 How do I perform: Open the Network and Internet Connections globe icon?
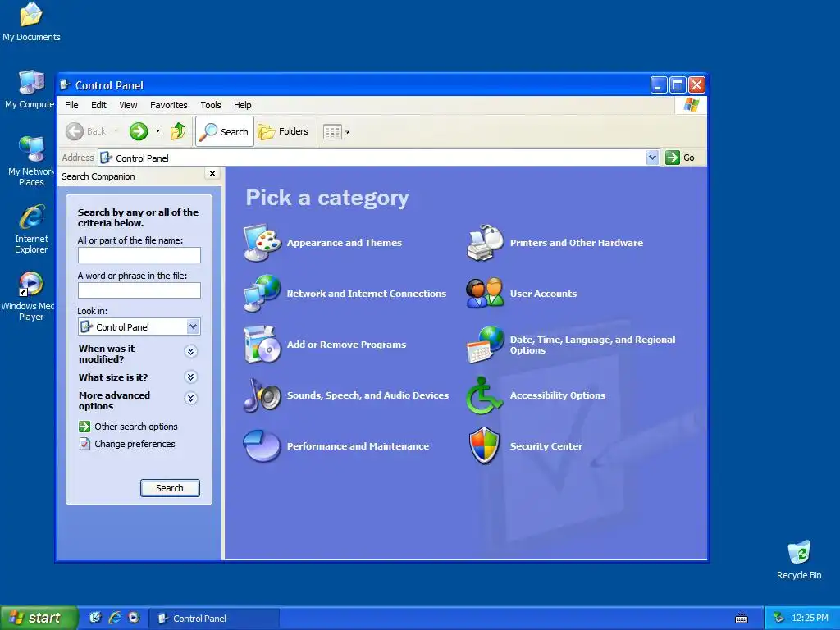click(262, 293)
